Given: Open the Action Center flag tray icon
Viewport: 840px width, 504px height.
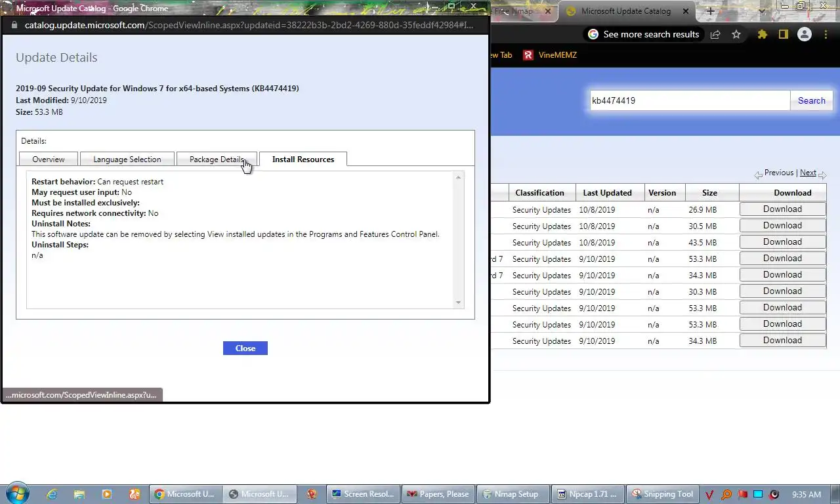Looking at the screenshot, I should [x=742, y=495].
